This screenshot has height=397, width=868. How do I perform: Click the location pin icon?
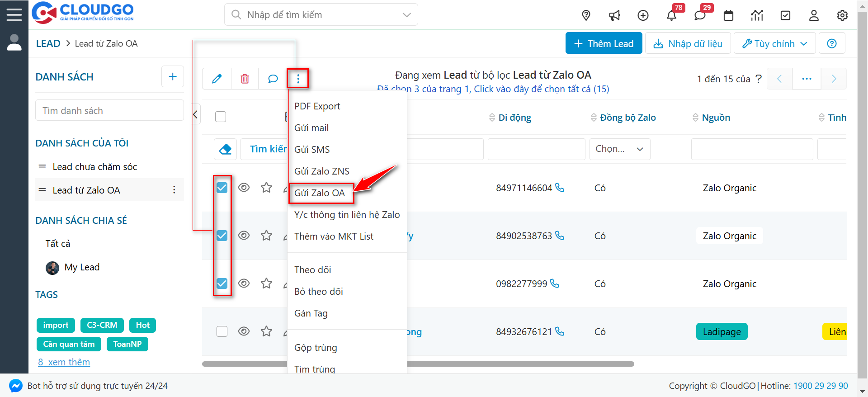pos(586,15)
